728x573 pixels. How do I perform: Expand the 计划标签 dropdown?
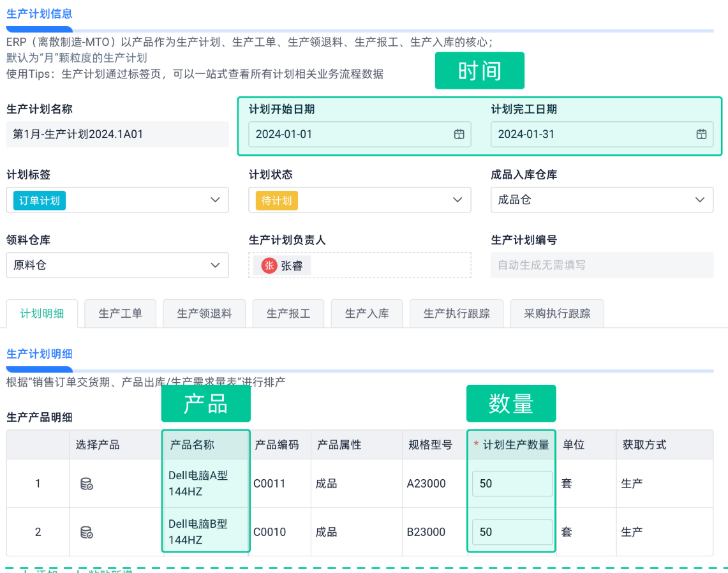tap(215, 200)
